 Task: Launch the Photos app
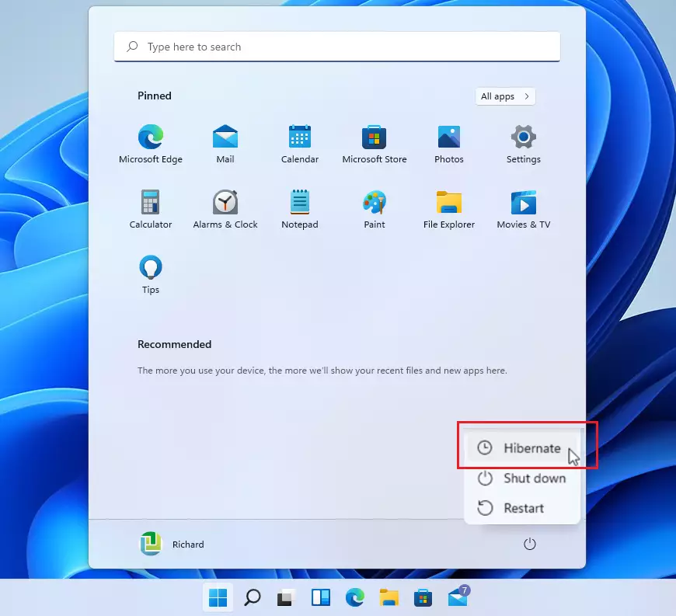click(x=449, y=144)
